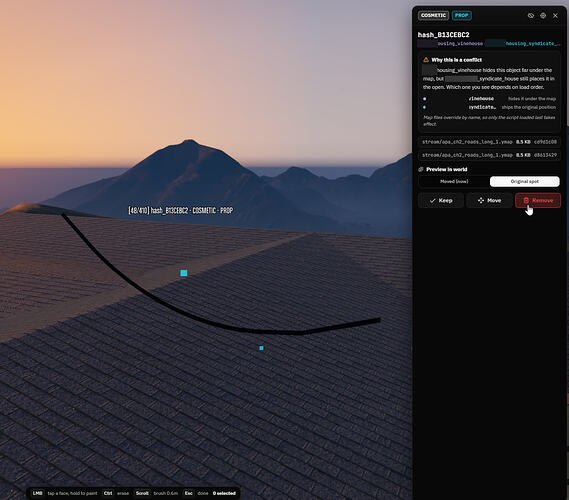Close the conflict detail panel
569x500 pixels.
pyautogui.click(x=555, y=16)
